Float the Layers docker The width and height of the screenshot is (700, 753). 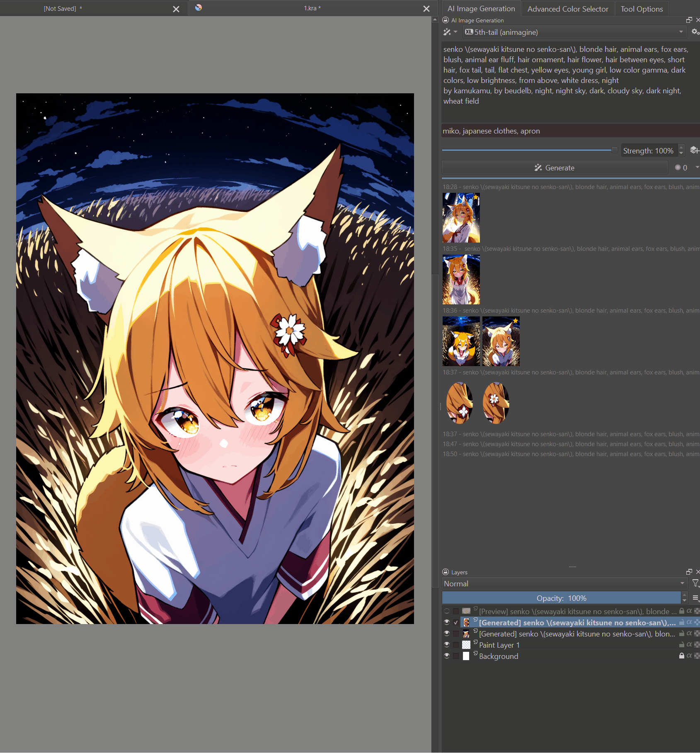(689, 572)
